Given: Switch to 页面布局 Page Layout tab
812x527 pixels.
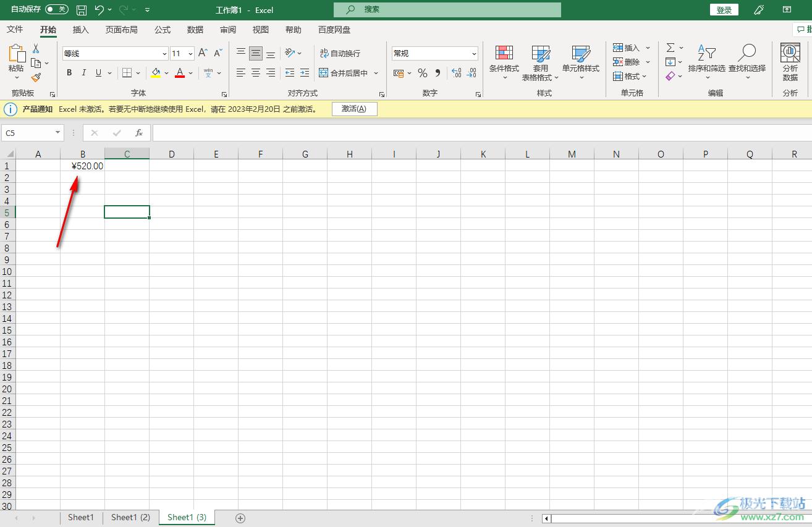Looking at the screenshot, I should pyautogui.click(x=121, y=30).
